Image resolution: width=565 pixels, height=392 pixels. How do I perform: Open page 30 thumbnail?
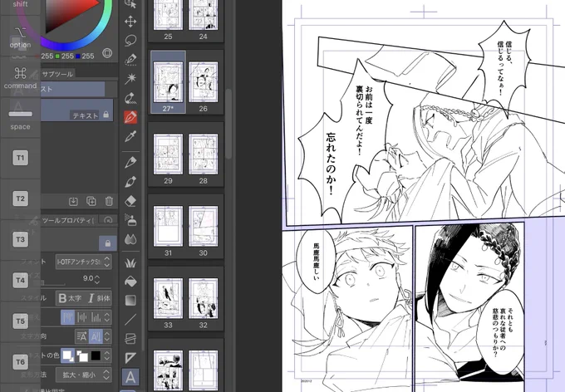tap(204, 226)
